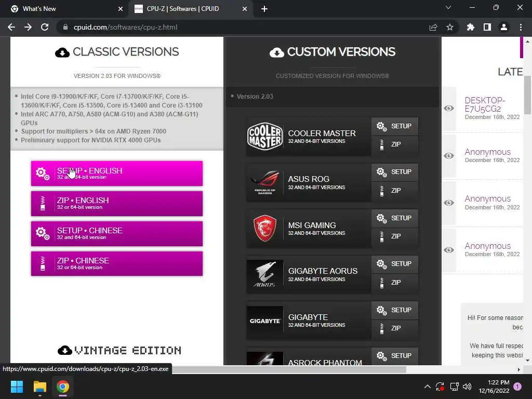The image size is (532, 399).
Task: Open the Chrome profile menu
Action: (x=504, y=27)
